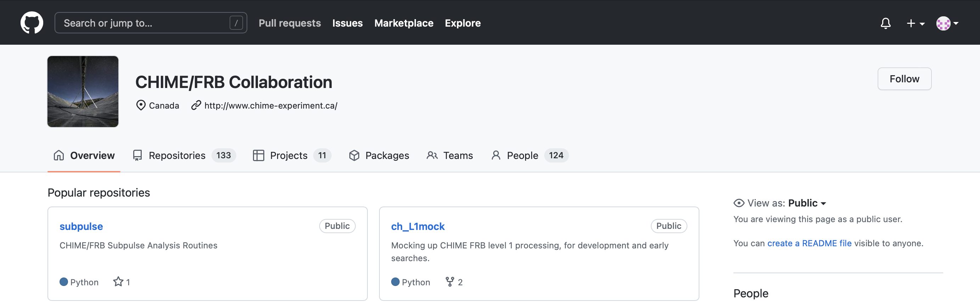Click the slash shortcut key icon

[236, 23]
